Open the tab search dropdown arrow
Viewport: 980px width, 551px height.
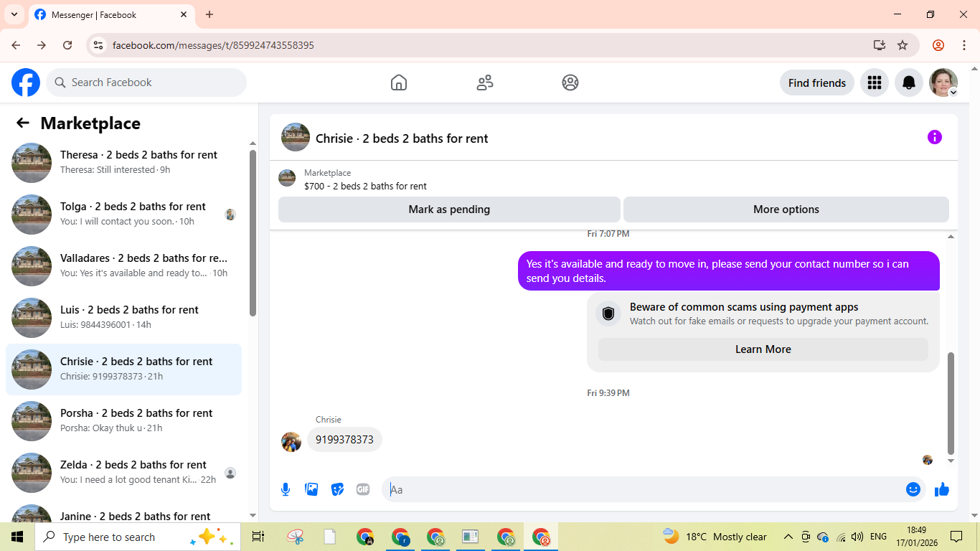(14, 14)
